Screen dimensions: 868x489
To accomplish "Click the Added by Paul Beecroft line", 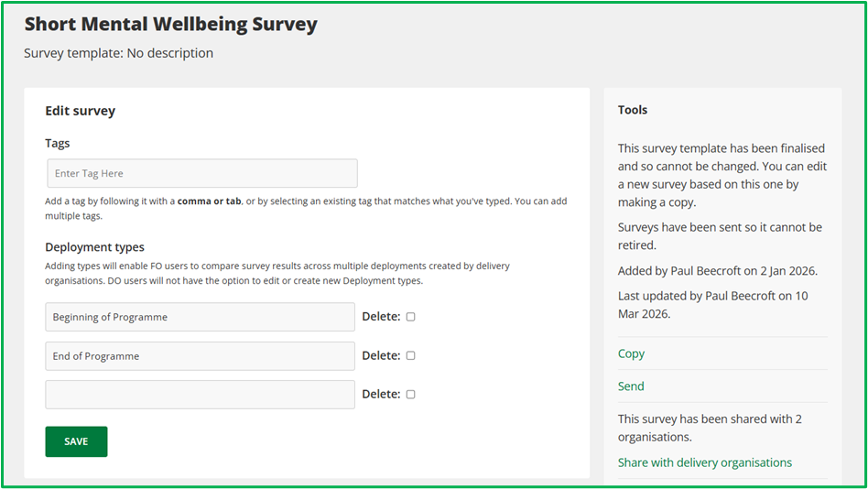I will pyautogui.click(x=718, y=270).
